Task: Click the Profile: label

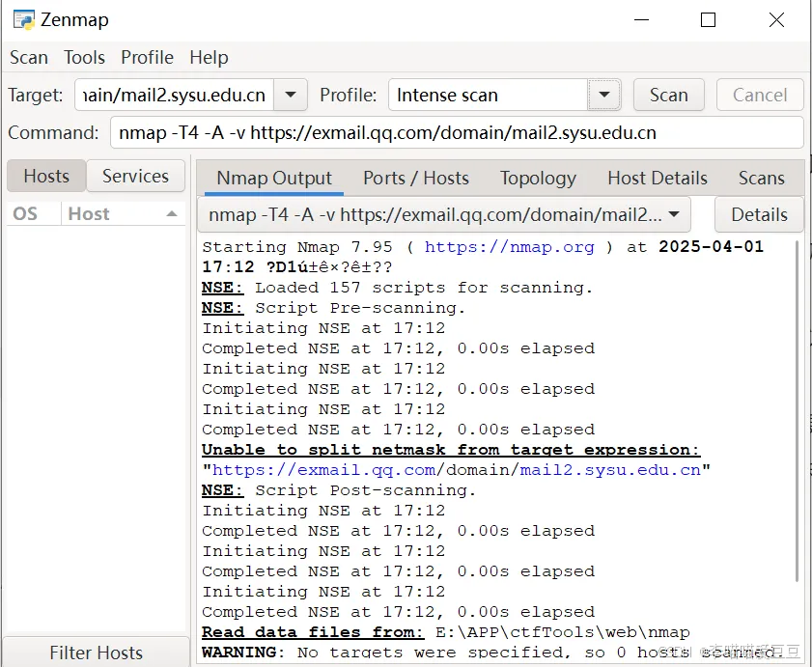Action: click(x=348, y=96)
